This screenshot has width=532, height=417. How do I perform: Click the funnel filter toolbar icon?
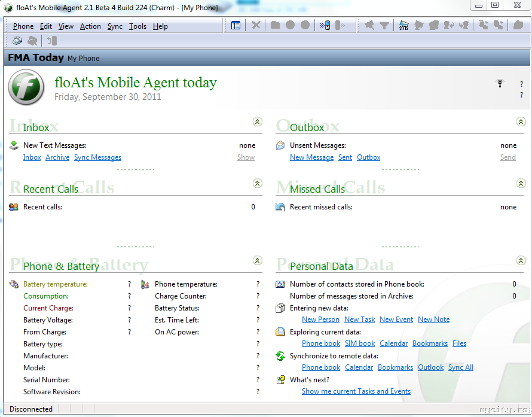384,25
